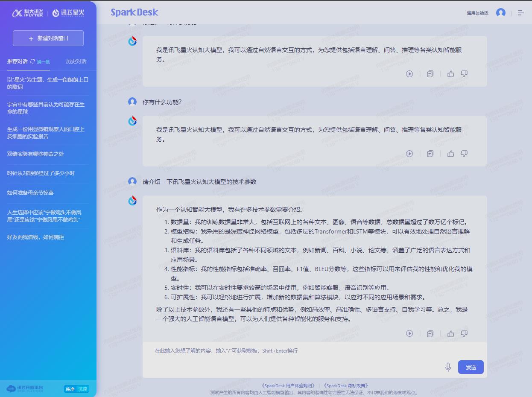This screenshot has width=532, height=397.
Task: Switch to the 推荐对话 tab
Action: [x=18, y=61]
